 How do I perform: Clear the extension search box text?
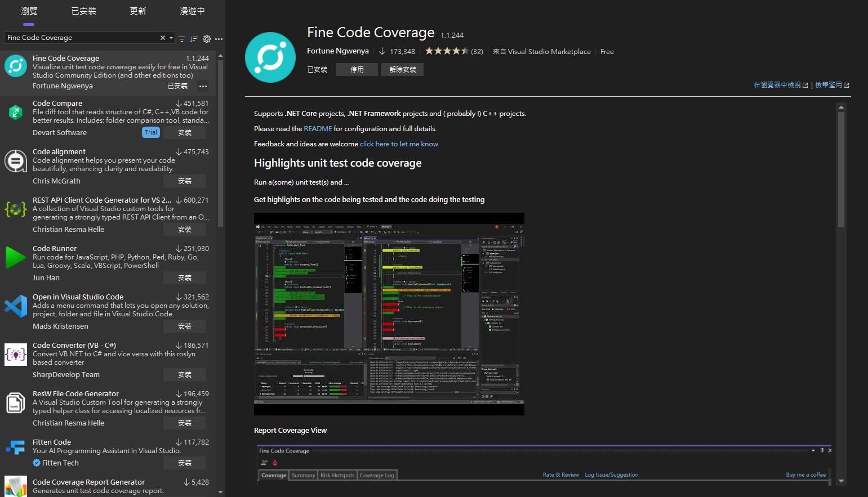click(x=163, y=38)
